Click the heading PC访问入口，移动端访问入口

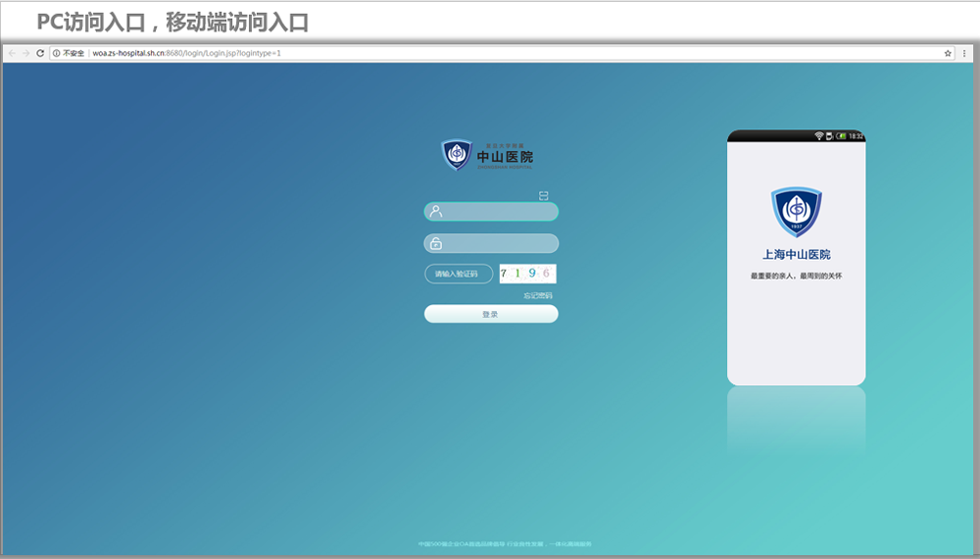coord(172,22)
